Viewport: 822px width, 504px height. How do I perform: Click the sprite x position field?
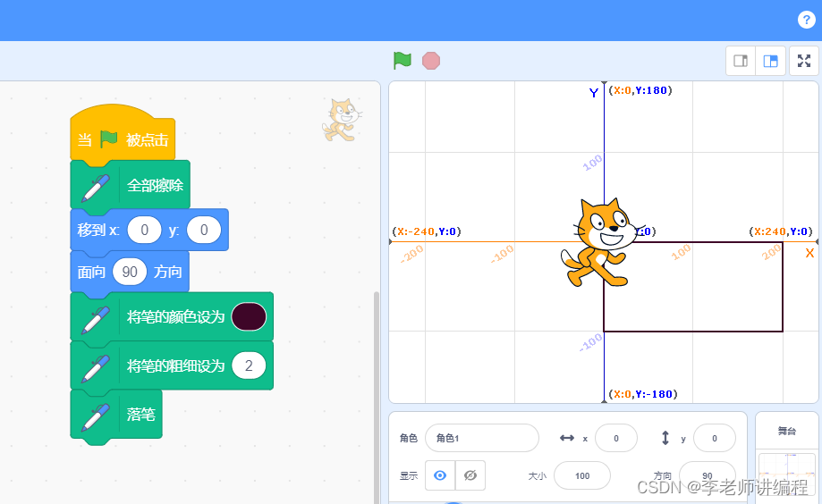pos(616,438)
